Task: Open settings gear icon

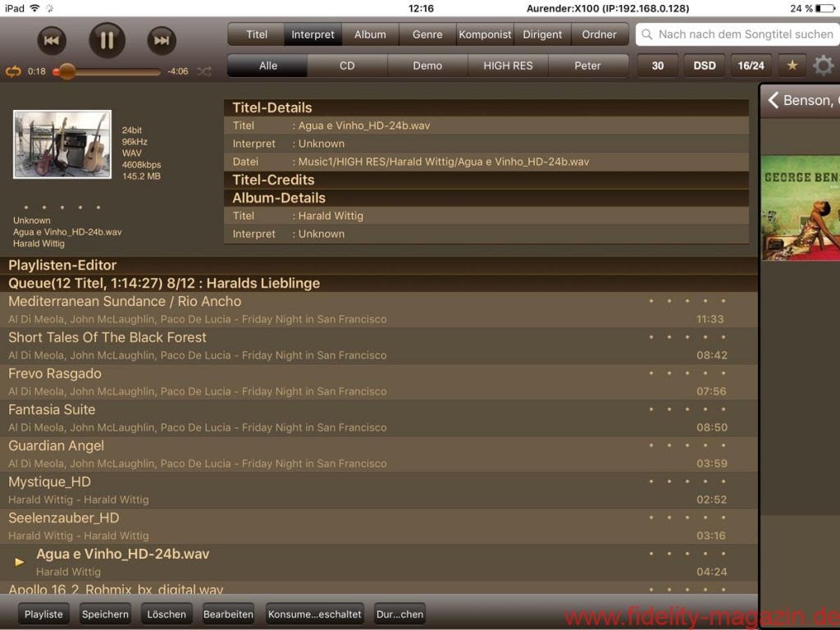Action: coord(823,66)
